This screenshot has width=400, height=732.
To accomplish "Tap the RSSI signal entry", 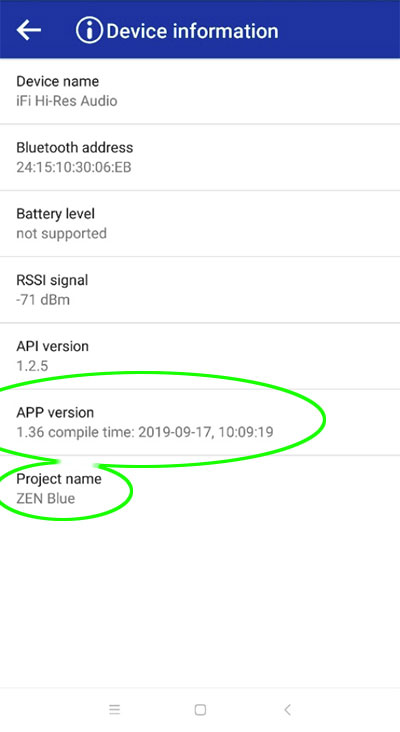I will click(x=200, y=290).
